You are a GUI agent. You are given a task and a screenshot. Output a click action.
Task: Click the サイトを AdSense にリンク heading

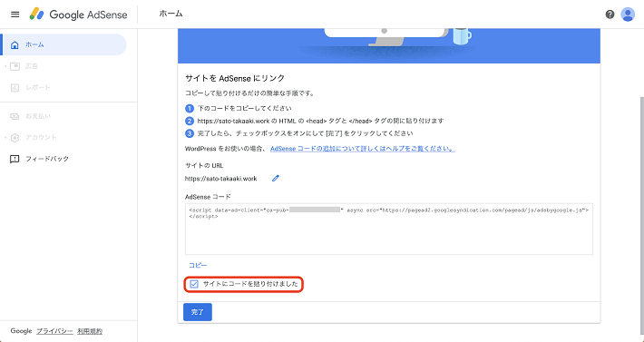point(235,78)
